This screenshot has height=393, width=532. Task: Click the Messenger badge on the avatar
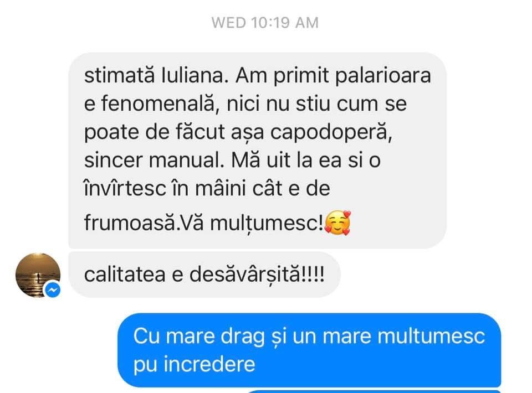[x=53, y=290]
